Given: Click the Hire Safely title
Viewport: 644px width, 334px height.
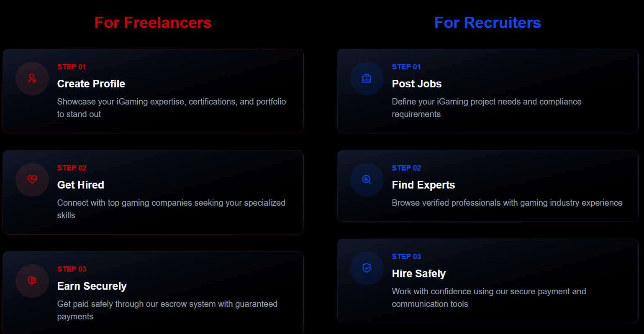Looking at the screenshot, I should pyautogui.click(x=418, y=274).
